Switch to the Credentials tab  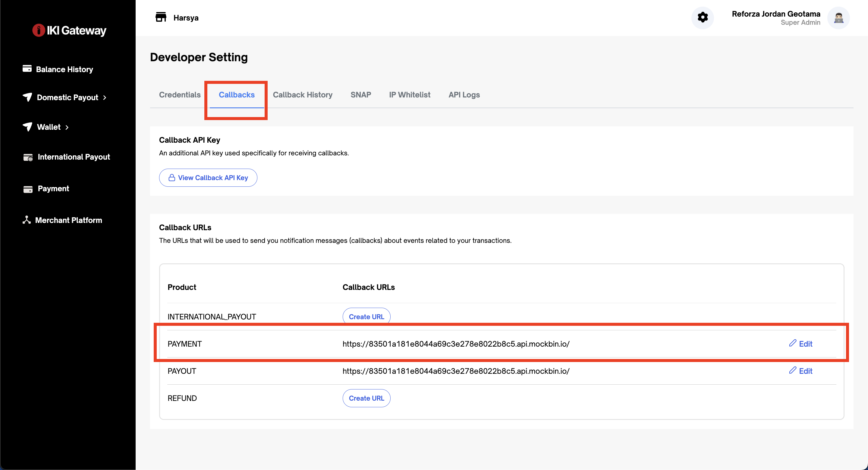click(x=180, y=95)
